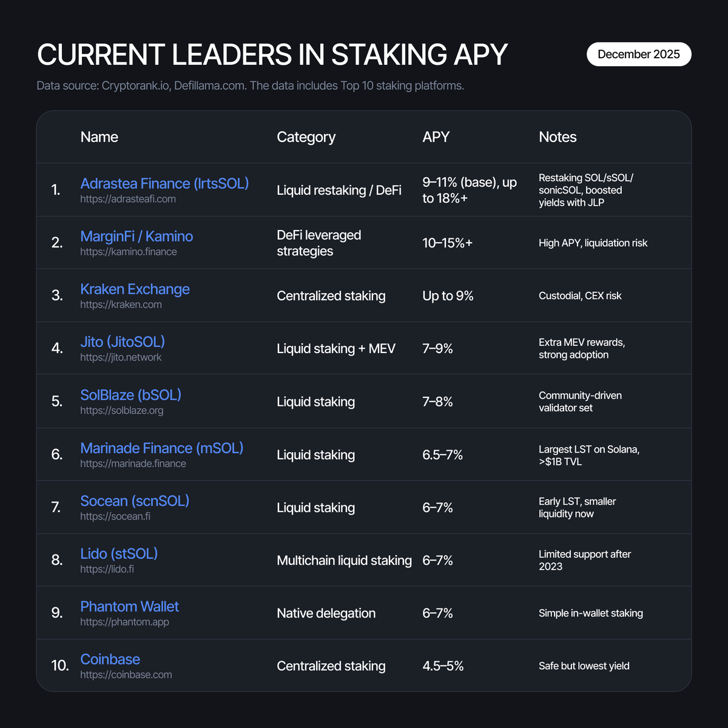Click the '7–9%' APY value
The width and height of the screenshot is (728, 728).
437,348
